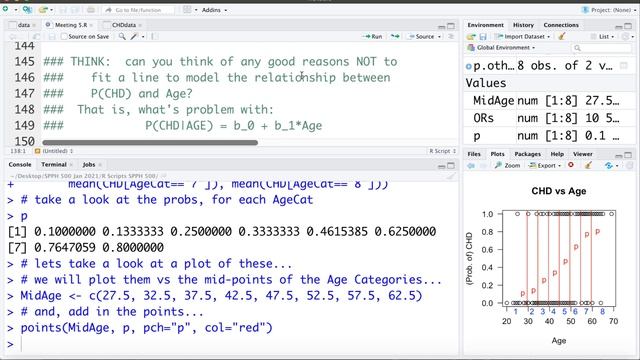Click the Compile Report notebook icon
The height and width of the screenshot is (360, 640).
pos(154,36)
